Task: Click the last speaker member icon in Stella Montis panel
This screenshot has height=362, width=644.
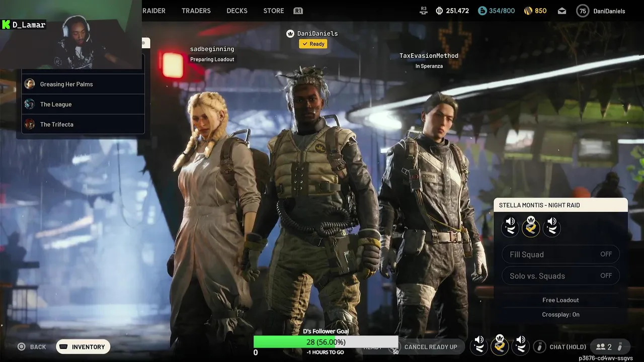Action: (x=552, y=227)
